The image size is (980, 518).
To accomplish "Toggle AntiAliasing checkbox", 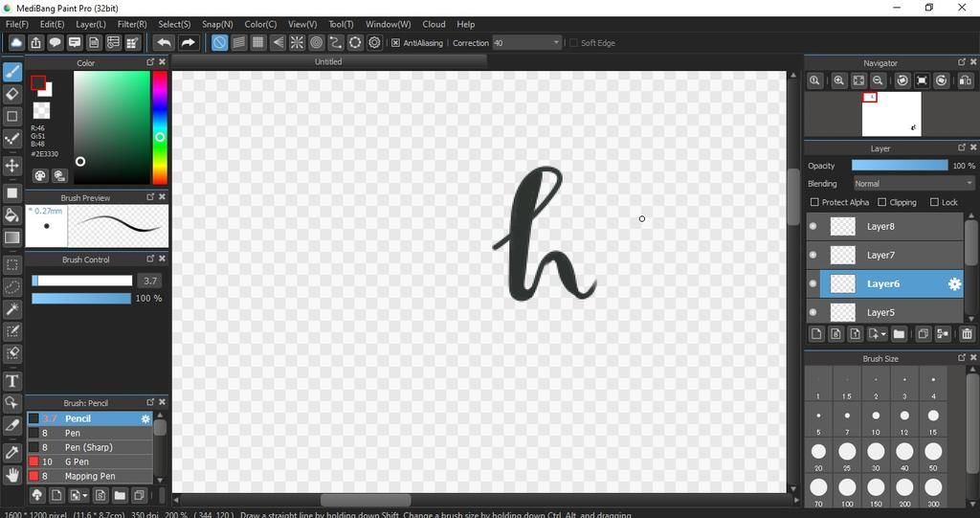I will click(x=395, y=42).
